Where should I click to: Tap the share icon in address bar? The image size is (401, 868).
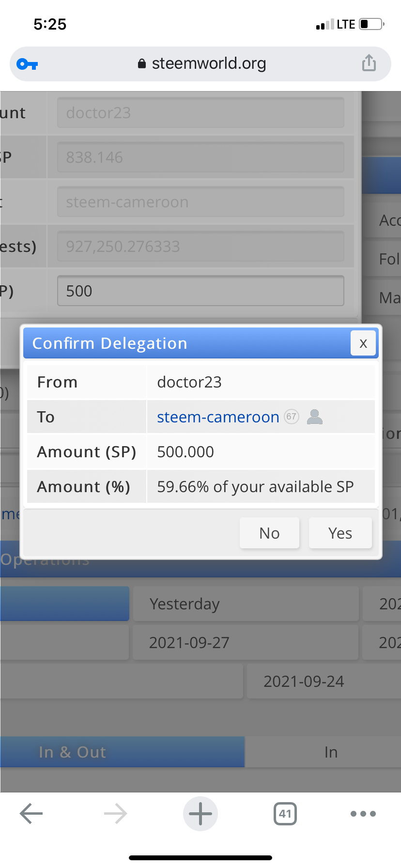pyautogui.click(x=369, y=63)
